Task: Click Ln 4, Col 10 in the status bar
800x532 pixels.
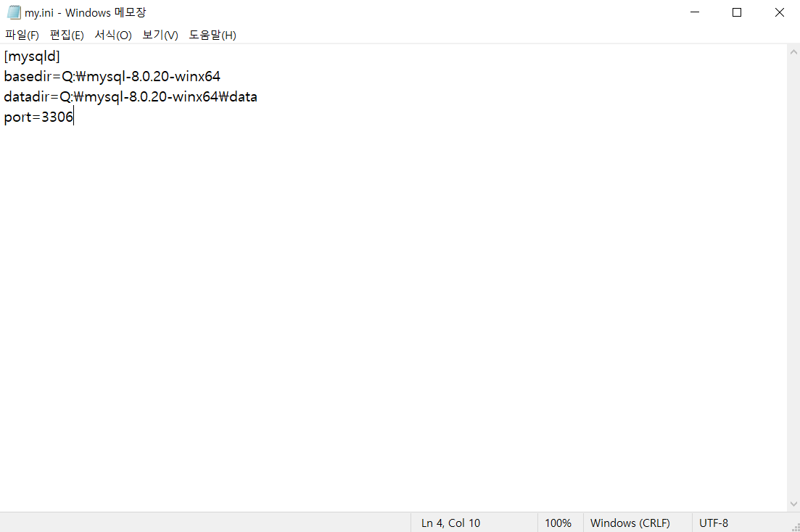Action: click(450, 523)
